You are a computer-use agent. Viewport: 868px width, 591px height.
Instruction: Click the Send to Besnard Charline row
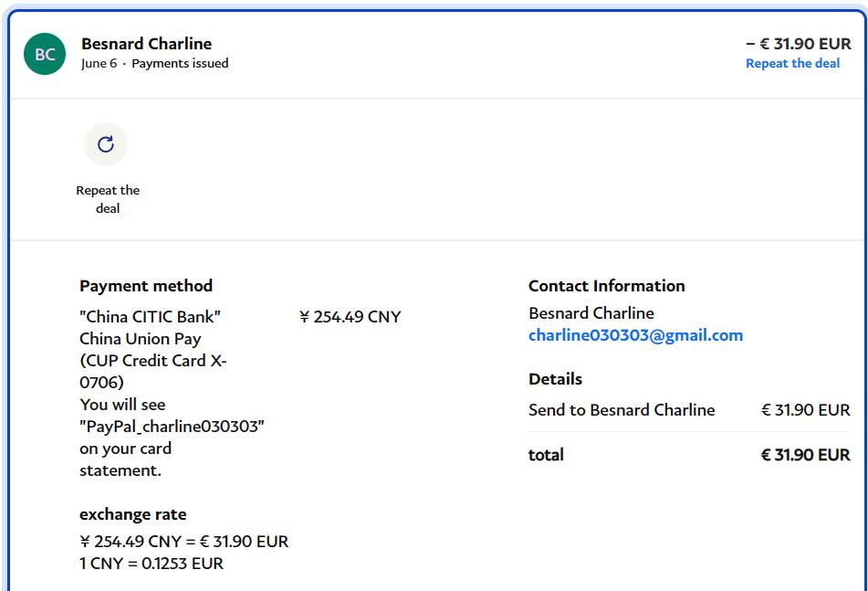pos(622,410)
